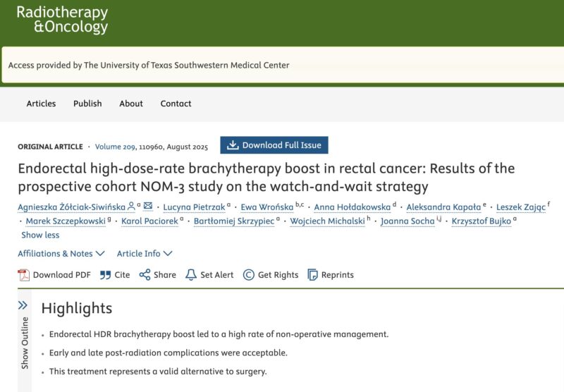The image size is (564, 392).
Task: Expand outline with the double-chevron icon
Action: (23, 305)
